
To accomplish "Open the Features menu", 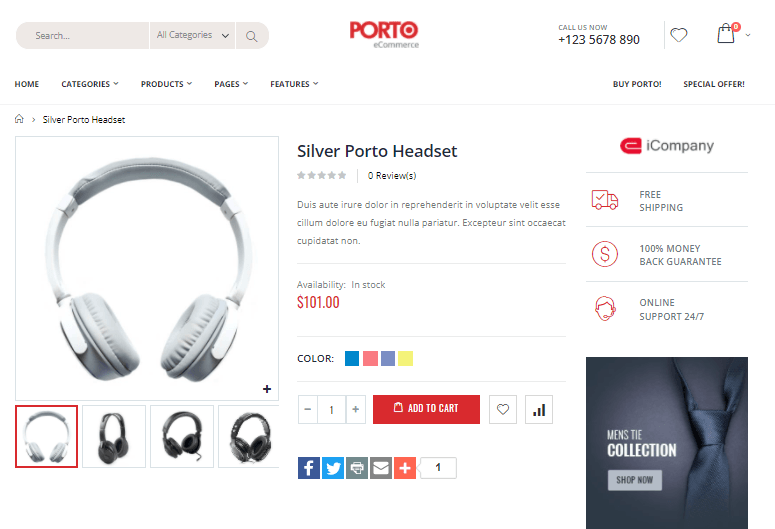I will tap(294, 84).
